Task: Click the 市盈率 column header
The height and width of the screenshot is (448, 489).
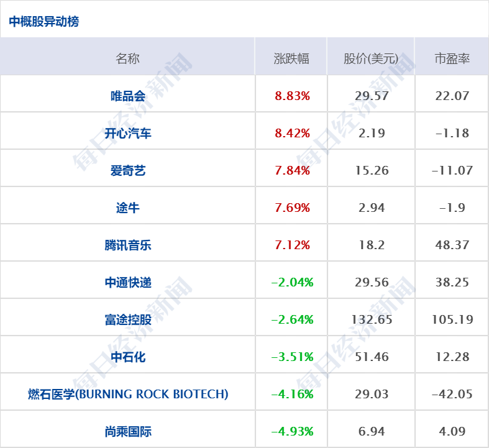Action: click(452, 58)
